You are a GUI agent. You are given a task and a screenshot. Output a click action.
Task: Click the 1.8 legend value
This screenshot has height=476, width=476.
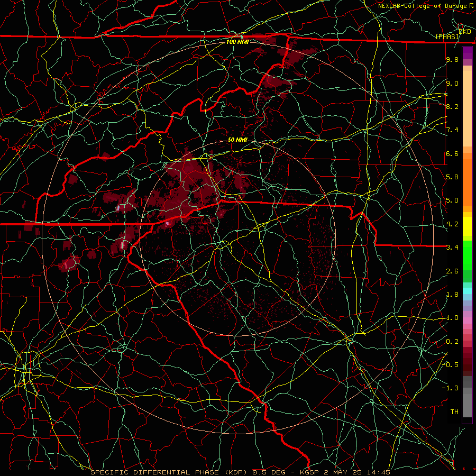452,295
